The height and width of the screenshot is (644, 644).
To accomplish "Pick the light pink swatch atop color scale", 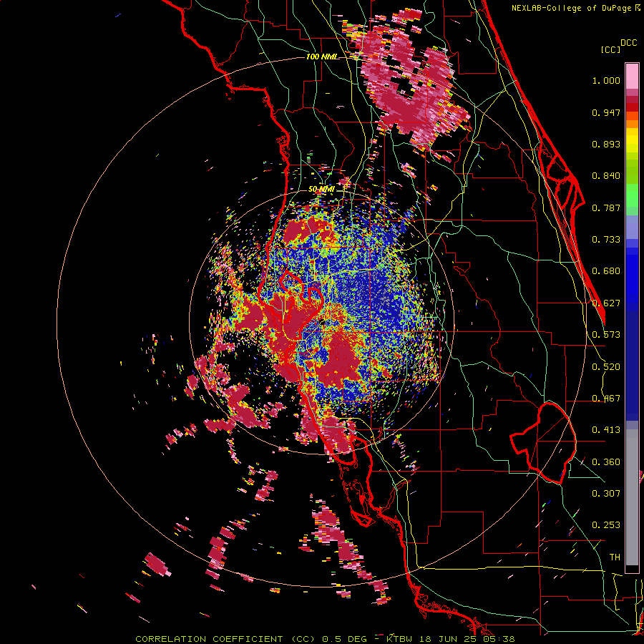I will coord(632,77).
